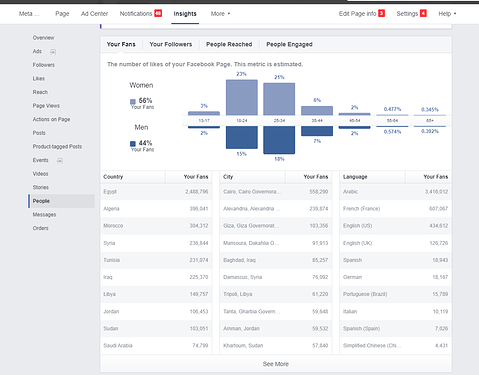Click the Men dark-blue legend square
The width and height of the screenshot is (479, 375).
pos(133,144)
